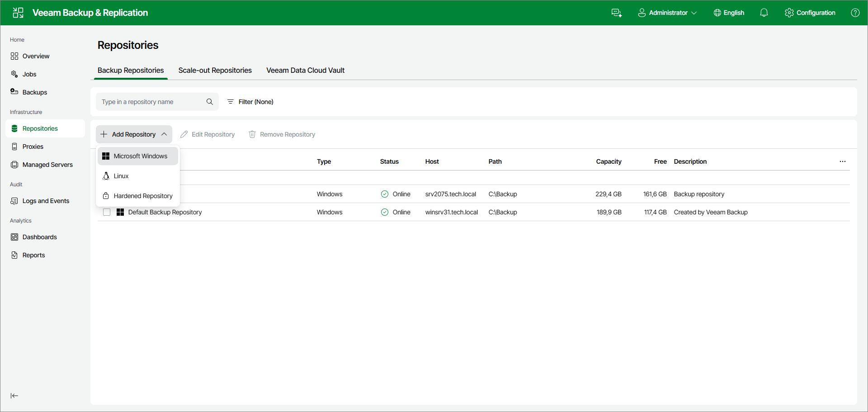Tick the Default Backup Repository checkbox

[x=107, y=212]
